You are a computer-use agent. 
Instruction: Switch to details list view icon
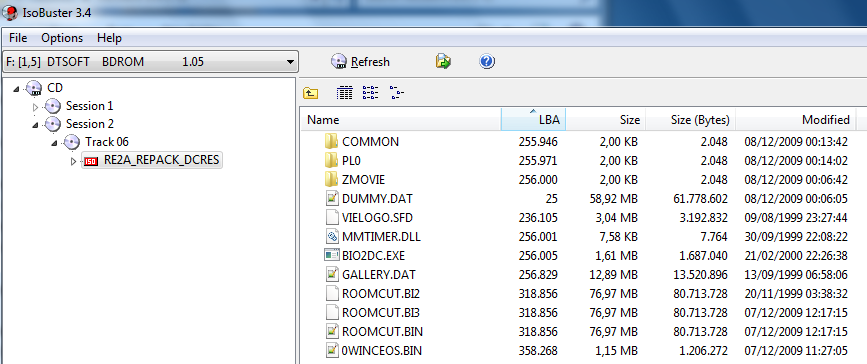pos(344,93)
